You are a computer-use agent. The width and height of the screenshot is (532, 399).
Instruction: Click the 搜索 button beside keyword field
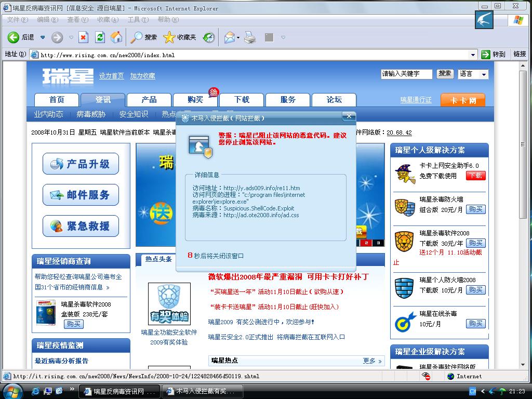[x=445, y=74]
